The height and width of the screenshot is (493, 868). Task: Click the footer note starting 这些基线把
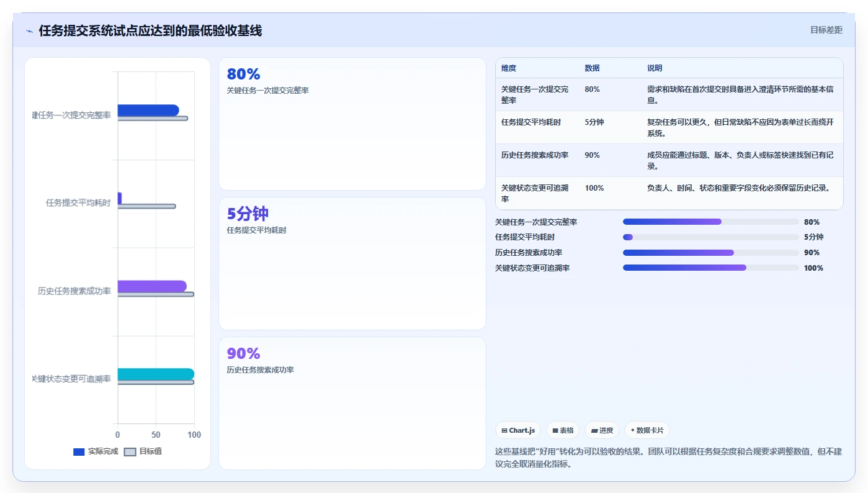668,458
